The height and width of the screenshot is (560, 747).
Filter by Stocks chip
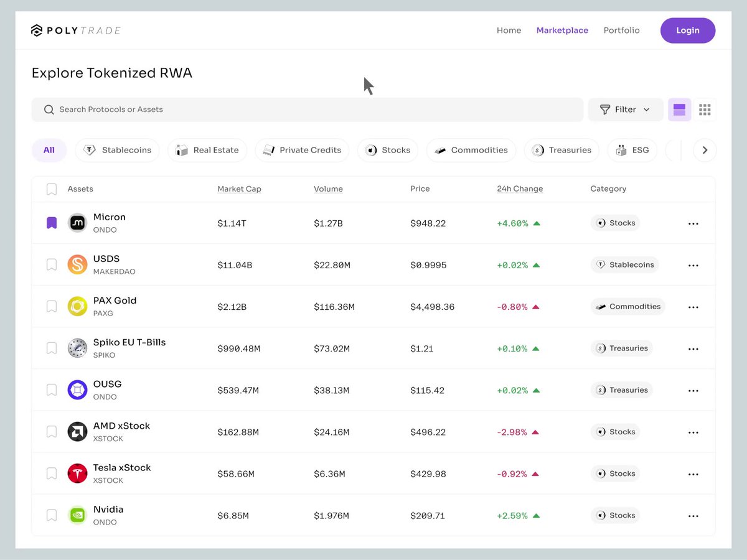click(x=388, y=150)
